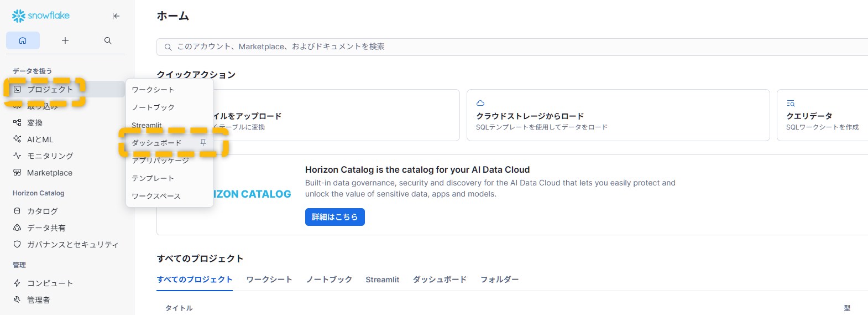868x315 pixels.
Task: Expand the 変換 sidebar section
Action: point(34,123)
